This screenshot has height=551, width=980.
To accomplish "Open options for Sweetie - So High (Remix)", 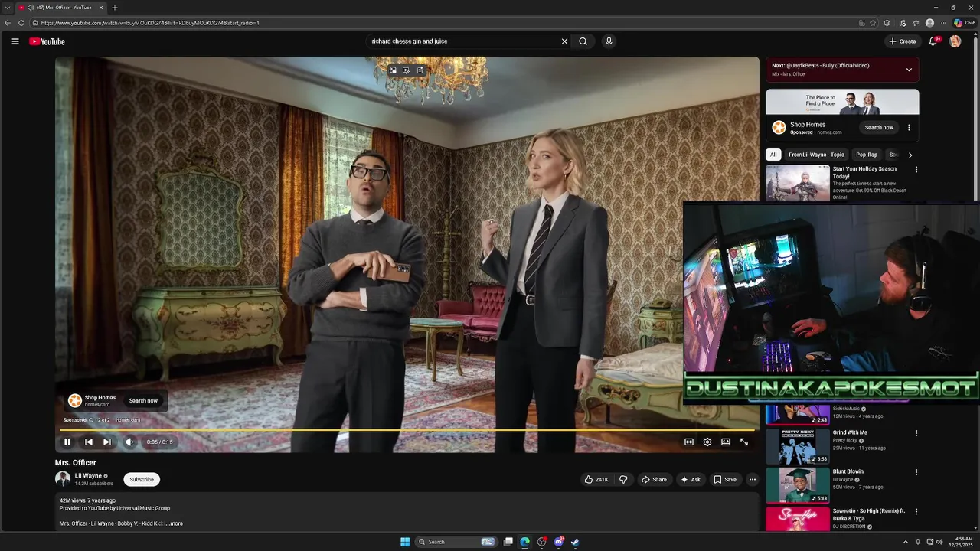I will coord(916,511).
